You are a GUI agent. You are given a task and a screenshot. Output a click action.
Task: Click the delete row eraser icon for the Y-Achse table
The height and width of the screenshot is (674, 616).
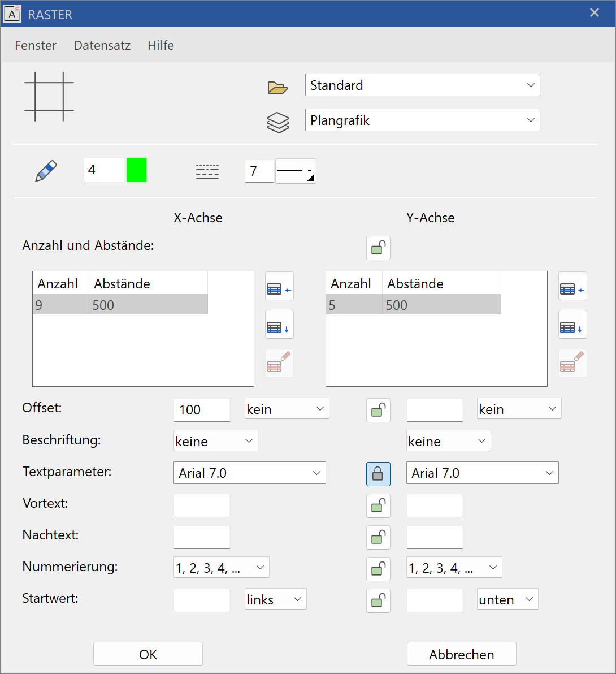[x=572, y=363]
